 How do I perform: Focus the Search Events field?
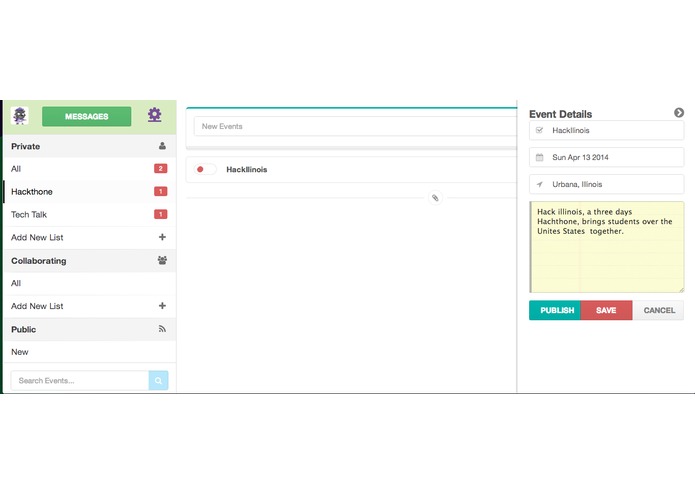pyautogui.click(x=80, y=381)
